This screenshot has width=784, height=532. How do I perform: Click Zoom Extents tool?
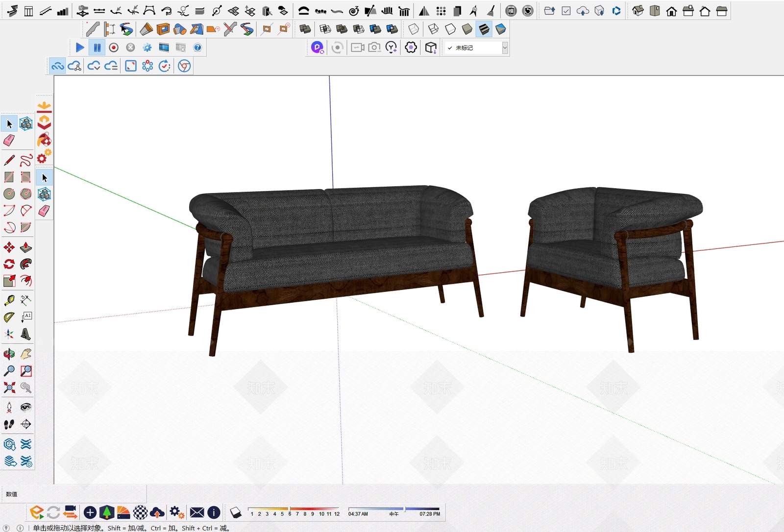pyautogui.click(x=9, y=387)
